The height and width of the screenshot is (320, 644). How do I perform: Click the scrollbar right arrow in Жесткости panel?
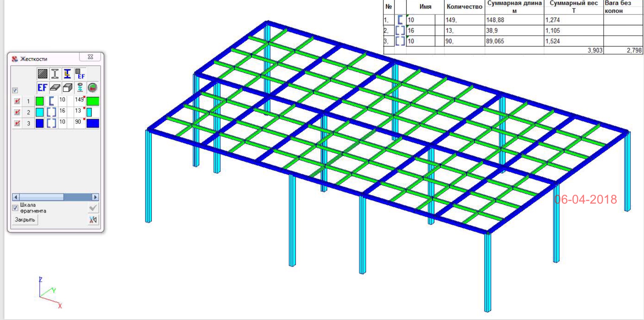coord(95,197)
